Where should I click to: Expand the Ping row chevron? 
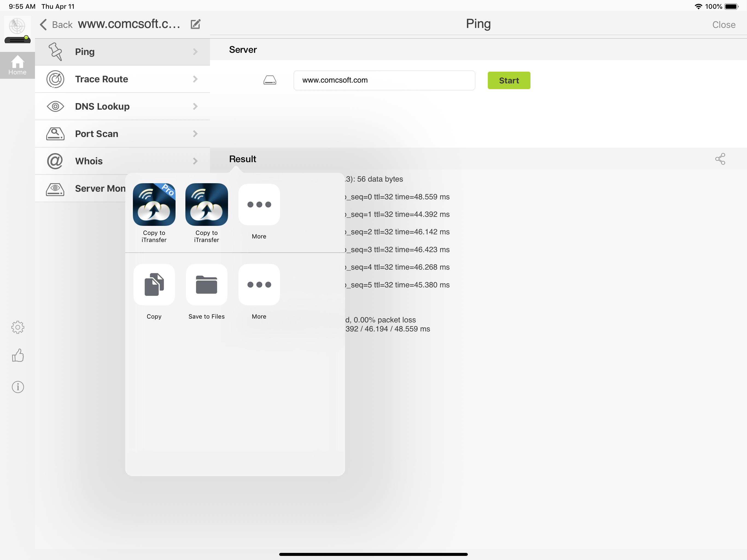tap(195, 51)
